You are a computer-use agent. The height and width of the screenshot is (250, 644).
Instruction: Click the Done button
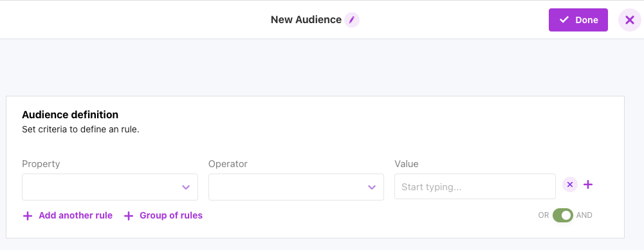point(578,20)
